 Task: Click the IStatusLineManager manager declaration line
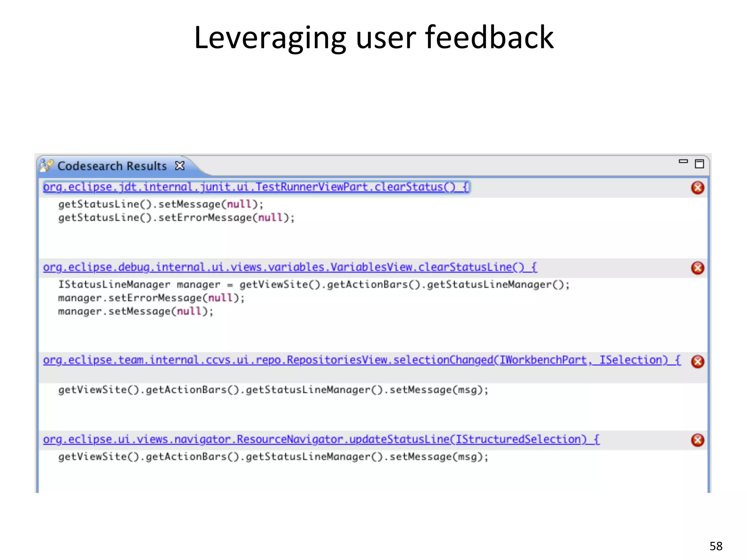point(314,284)
